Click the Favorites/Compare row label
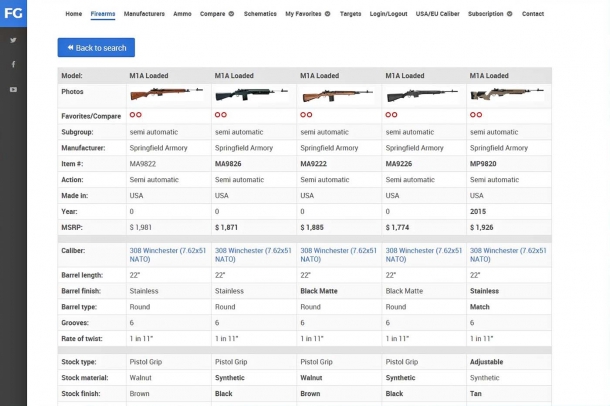This screenshot has width=610, height=406. coord(91,116)
